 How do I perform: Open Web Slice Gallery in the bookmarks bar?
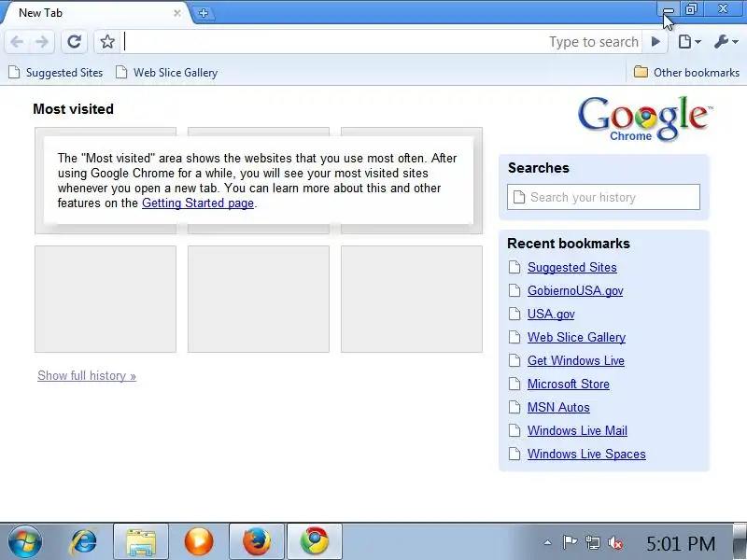(x=167, y=73)
